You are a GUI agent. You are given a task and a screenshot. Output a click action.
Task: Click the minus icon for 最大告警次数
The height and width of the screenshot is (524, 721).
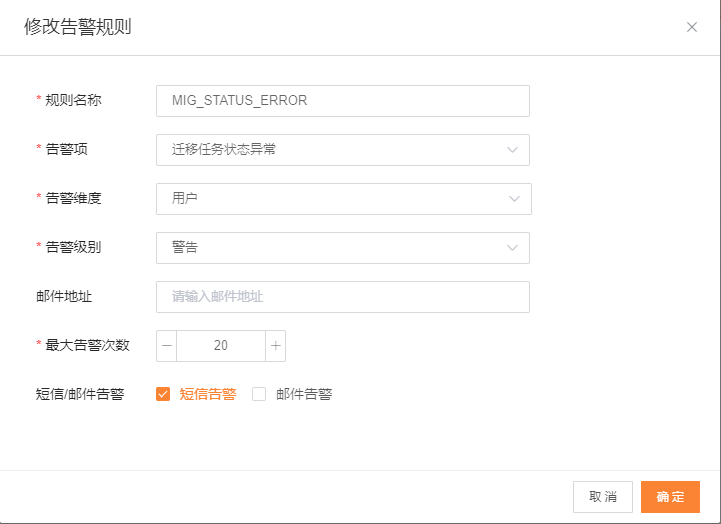click(x=167, y=346)
